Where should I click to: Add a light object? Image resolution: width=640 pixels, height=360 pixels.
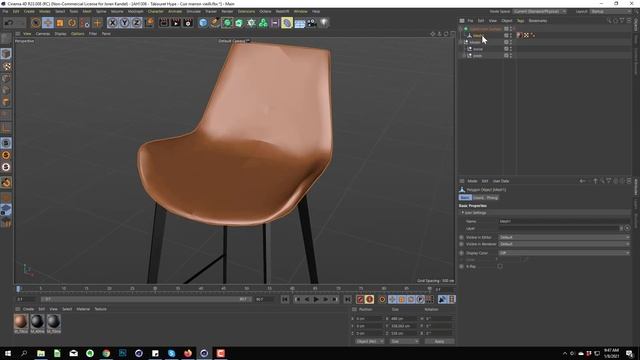click(324, 23)
